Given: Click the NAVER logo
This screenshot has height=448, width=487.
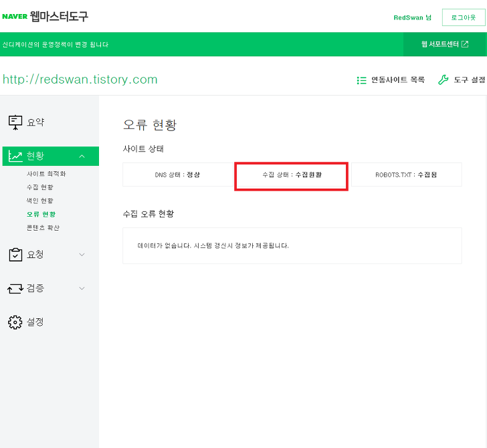Looking at the screenshot, I should 15,17.
